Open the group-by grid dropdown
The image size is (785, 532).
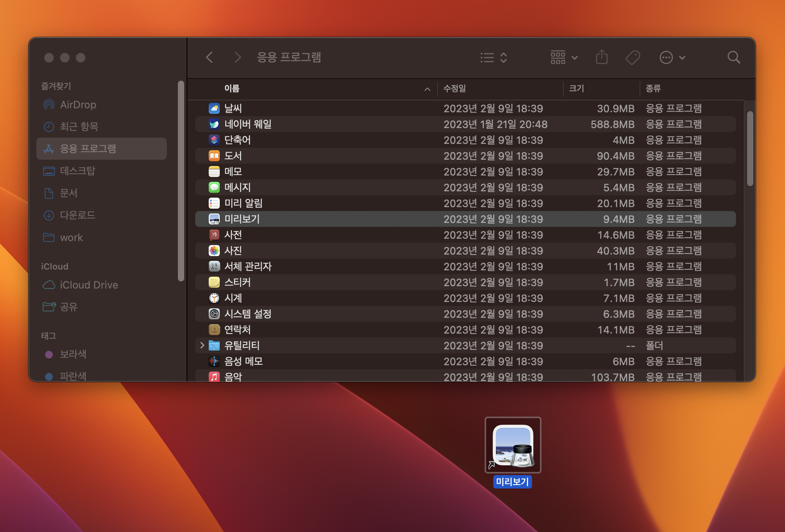(564, 58)
